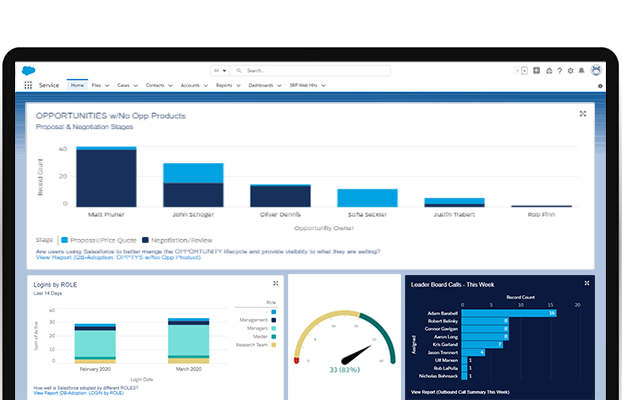Click the favorites star icon
622x400 pixels.
[x=517, y=71]
